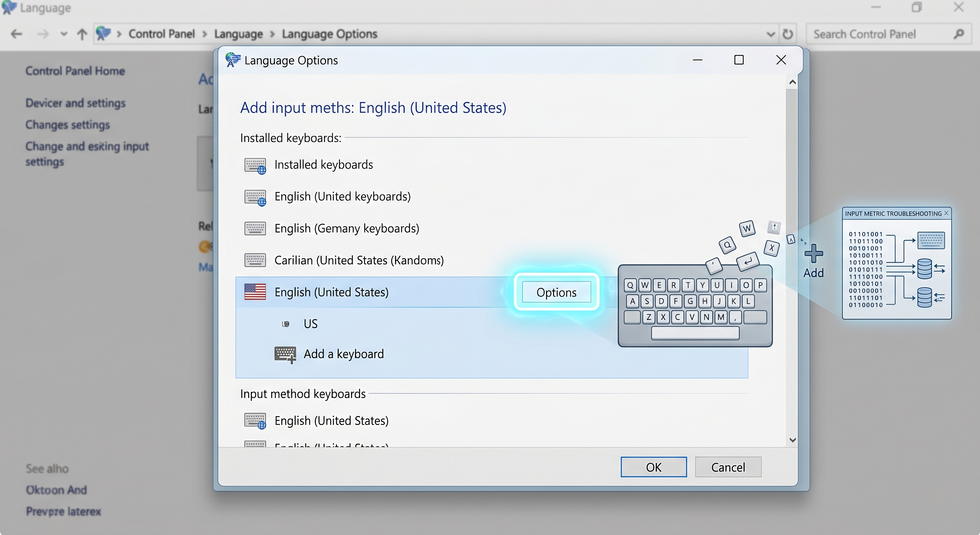Image resolution: width=980 pixels, height=535 pixels.
Task: Click the upper database icon in the troubleshooting panel
Action: point(924,269)
